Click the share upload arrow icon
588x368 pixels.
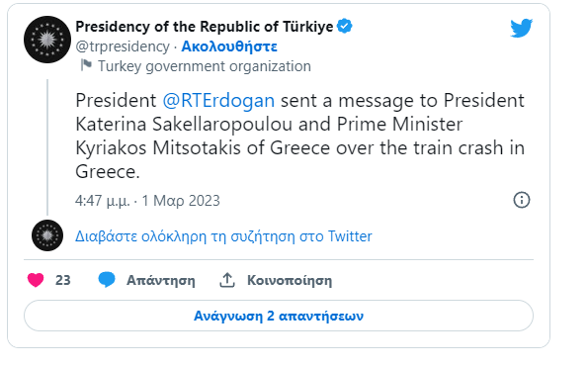(x=227, y=280)
